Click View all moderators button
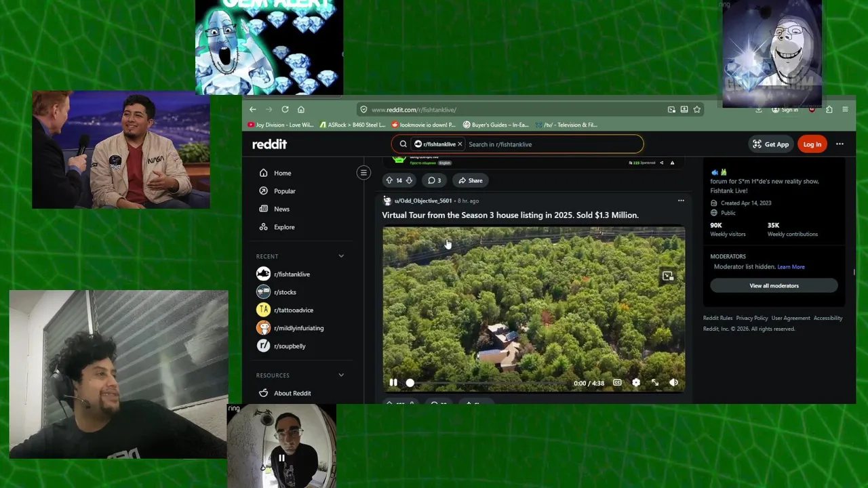Viewport: 868px width, 488px height. click(x=774, y=286)
